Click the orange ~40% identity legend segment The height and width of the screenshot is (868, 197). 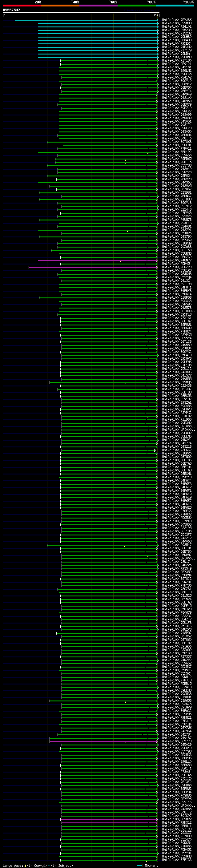tap(60, 6)
